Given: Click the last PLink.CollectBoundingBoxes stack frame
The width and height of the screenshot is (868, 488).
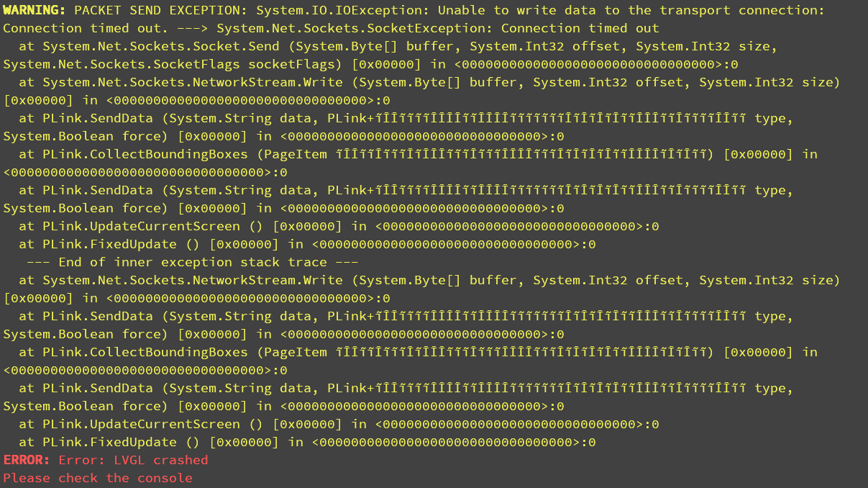Looking at the screenshot, I should click(410, 361).
